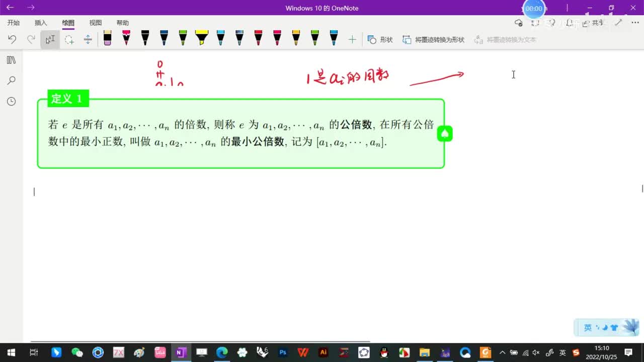Click the horizontal scrollbar at page bottom

200,341
